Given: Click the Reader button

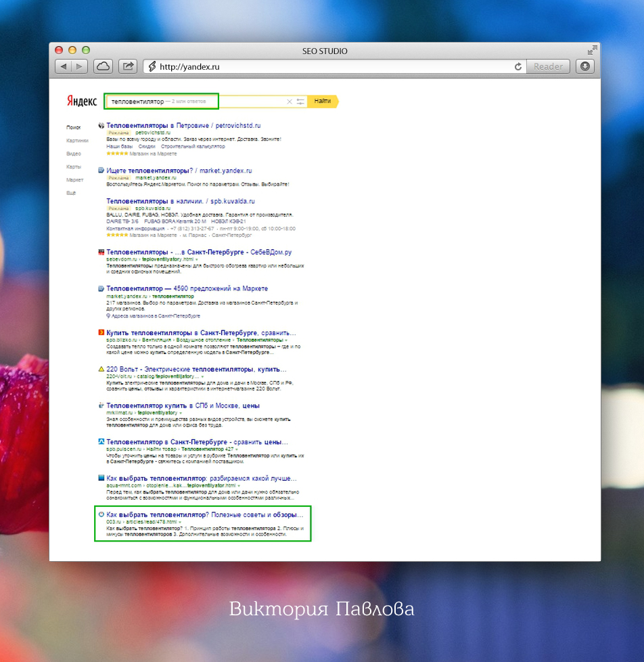Looking at the screenshot, I should click(548, 66).
